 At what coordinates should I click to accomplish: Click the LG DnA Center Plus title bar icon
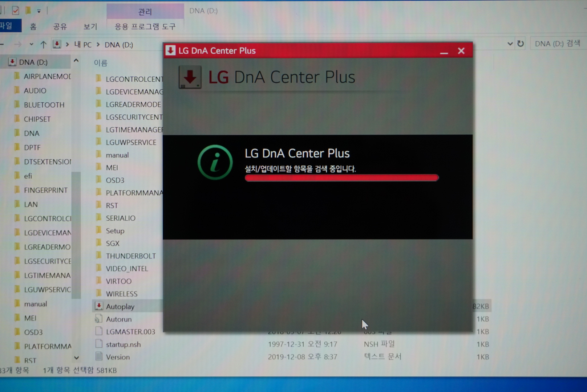(x=170, y=50)
